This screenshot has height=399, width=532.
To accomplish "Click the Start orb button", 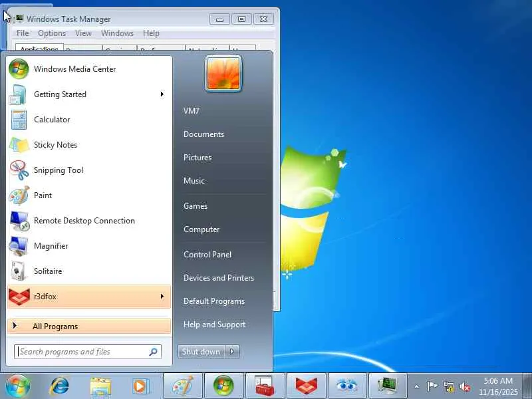I will tap(17, 386).
